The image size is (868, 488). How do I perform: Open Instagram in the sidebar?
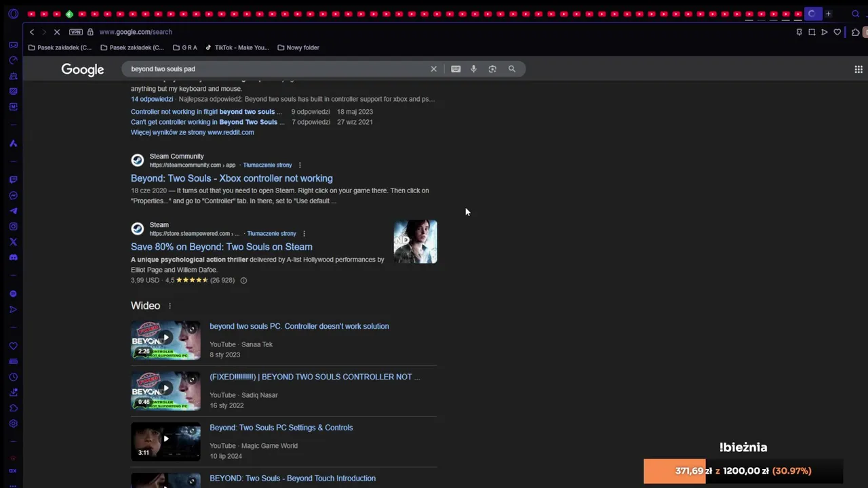tap(13, 226)
